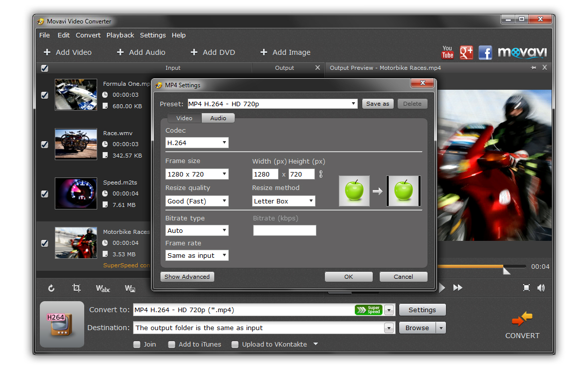588x369 pixels.
Task: Toggle the aspect ratio lock chain icon
Action: click(321, 174)
